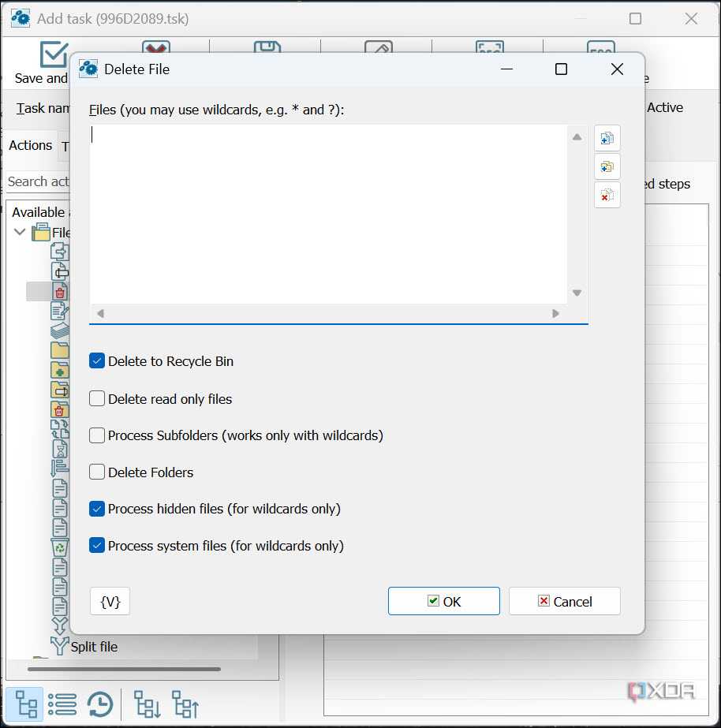Select the Split file tree item label
Image resolution: width=721 pixels, height=728 pixels.
[x=94, y=646]
